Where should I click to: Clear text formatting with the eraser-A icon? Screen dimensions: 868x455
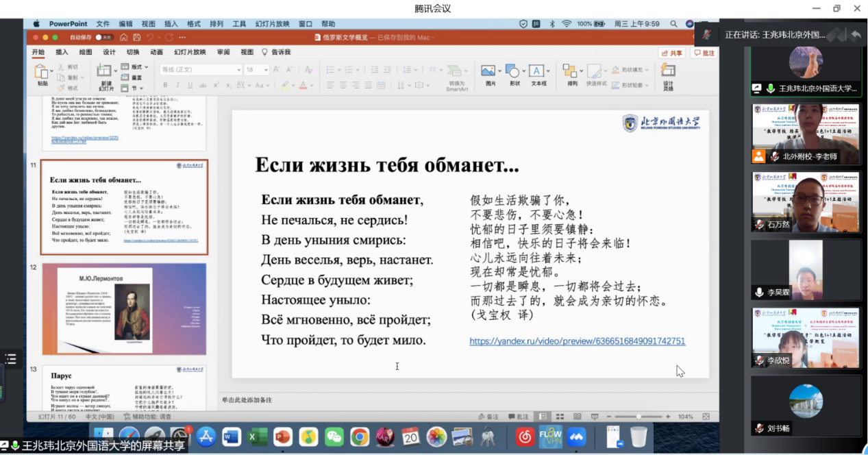(308, 69)
